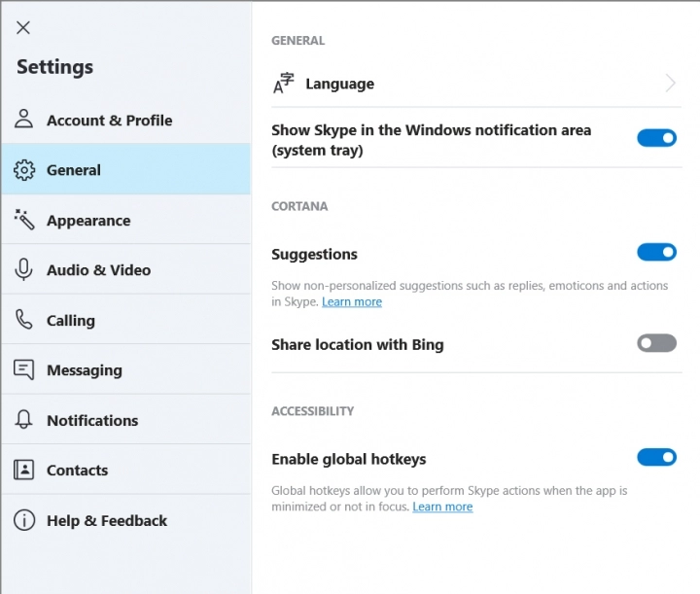Open the Language option label
The image size is (700, 594).
click(339, 84)
